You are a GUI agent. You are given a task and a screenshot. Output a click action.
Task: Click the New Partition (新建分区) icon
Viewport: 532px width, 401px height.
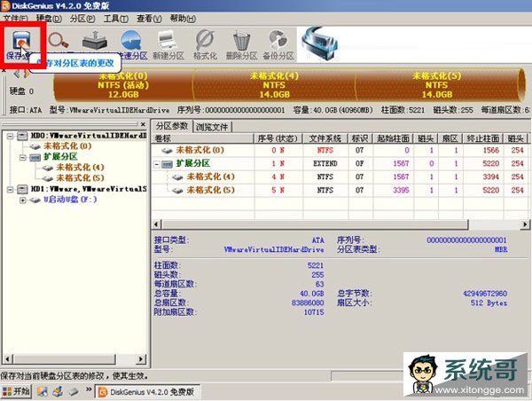[x=168, y=45]
